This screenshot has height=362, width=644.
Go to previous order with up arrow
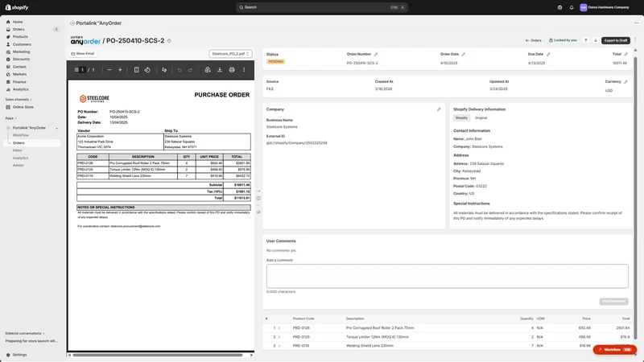coord(586,40)
